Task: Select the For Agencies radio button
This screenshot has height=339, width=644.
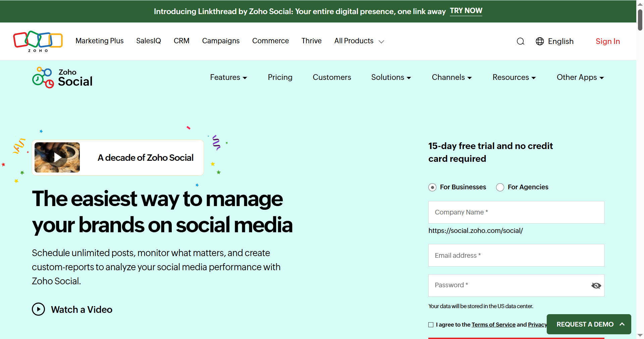Action: [500, 187]
